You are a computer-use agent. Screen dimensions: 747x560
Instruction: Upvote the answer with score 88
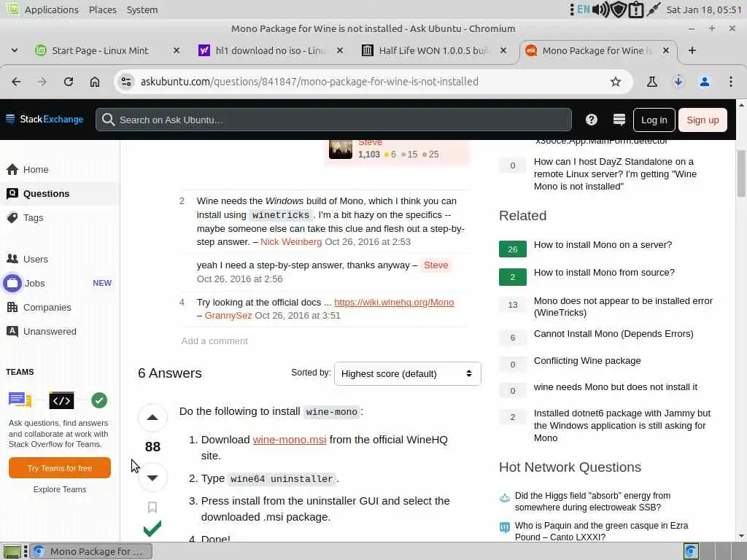coord(152,418)
